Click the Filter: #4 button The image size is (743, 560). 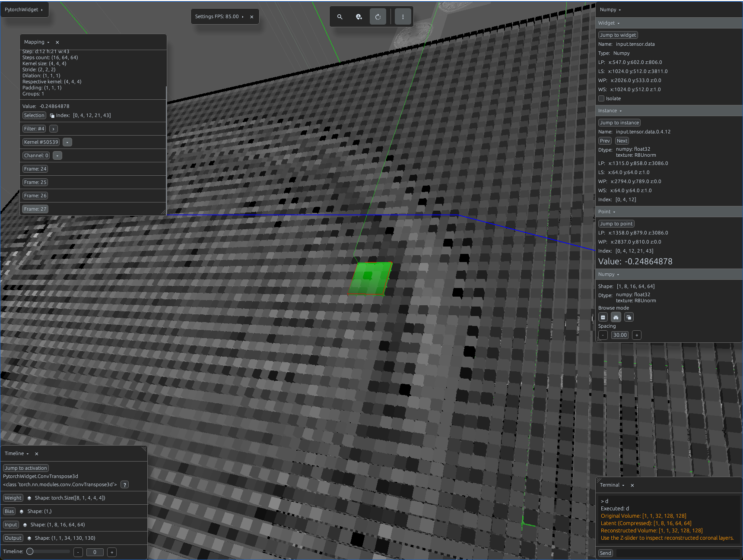[34, 129]
